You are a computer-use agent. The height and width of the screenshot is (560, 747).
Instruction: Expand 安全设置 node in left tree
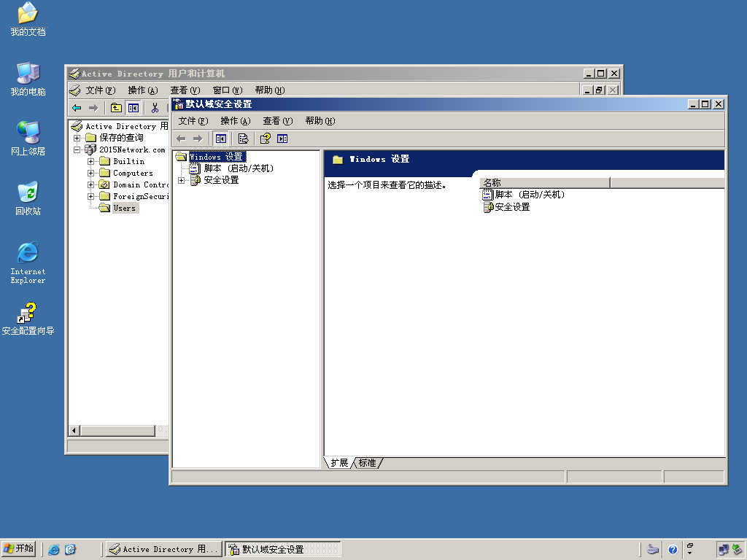pyautogui.click(x=181, y=180)
